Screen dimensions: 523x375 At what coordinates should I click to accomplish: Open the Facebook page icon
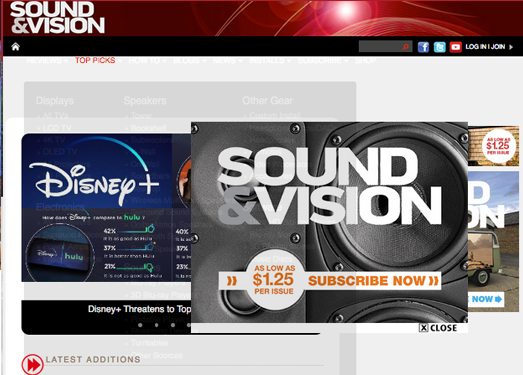[423, 47]
